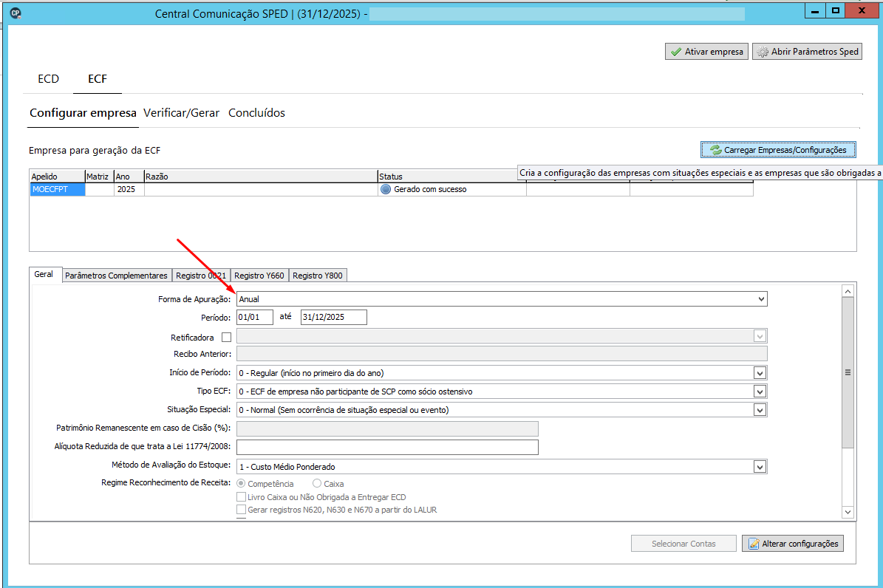The image size is (883, 588).
Task: Click the refresh icon on Carregar Empresas/Configurações
Action: coord(716,150)
